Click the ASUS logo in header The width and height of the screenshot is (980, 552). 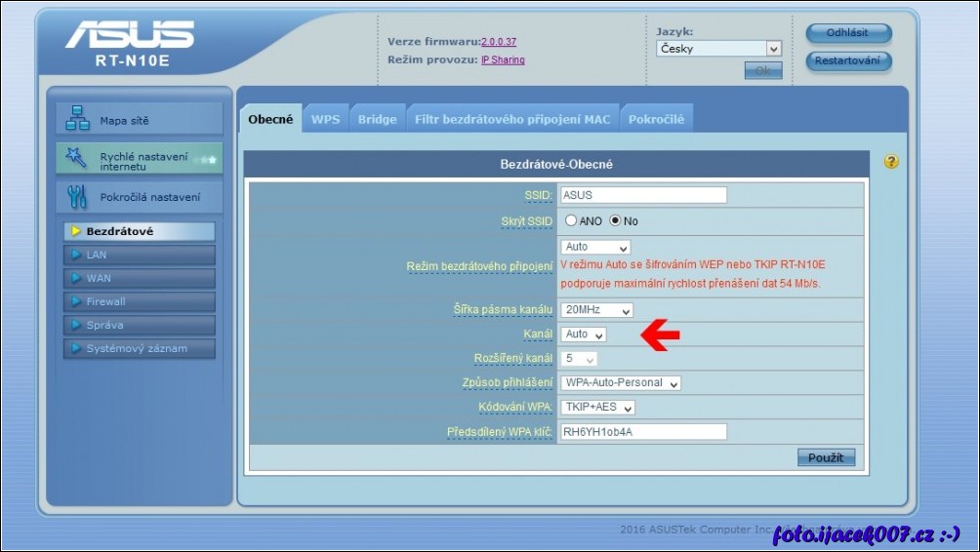coord(130,36)
